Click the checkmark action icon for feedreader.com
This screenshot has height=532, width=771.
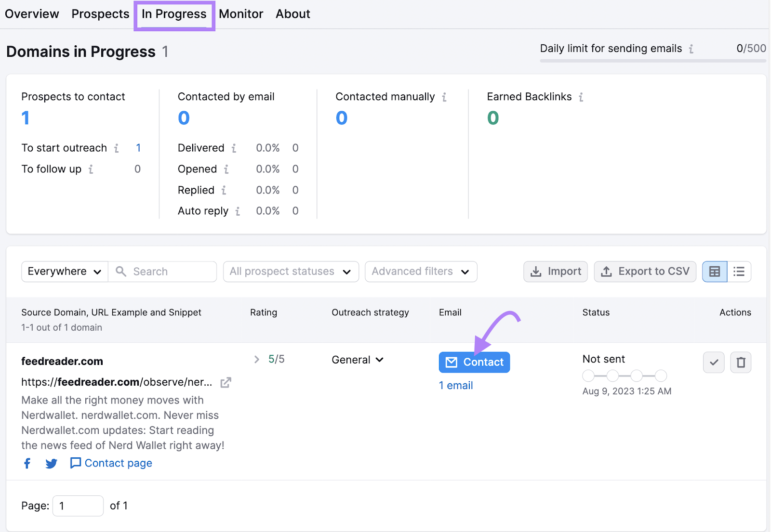coord(714,362)
